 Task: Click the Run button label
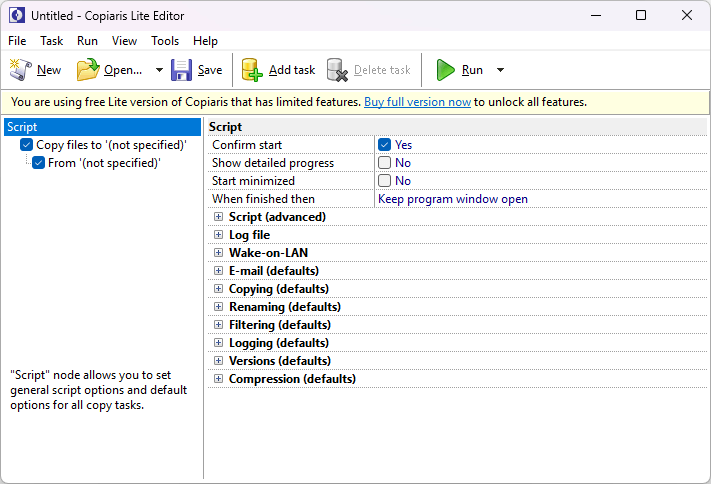click(x=472, y=70)
